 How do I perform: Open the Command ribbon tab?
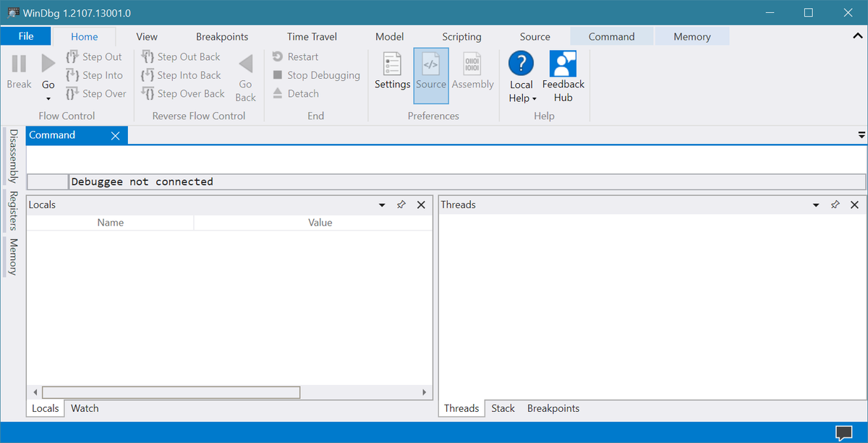611,37
